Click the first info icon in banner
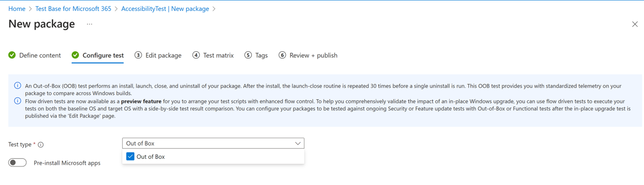 (x=17, y=86)
